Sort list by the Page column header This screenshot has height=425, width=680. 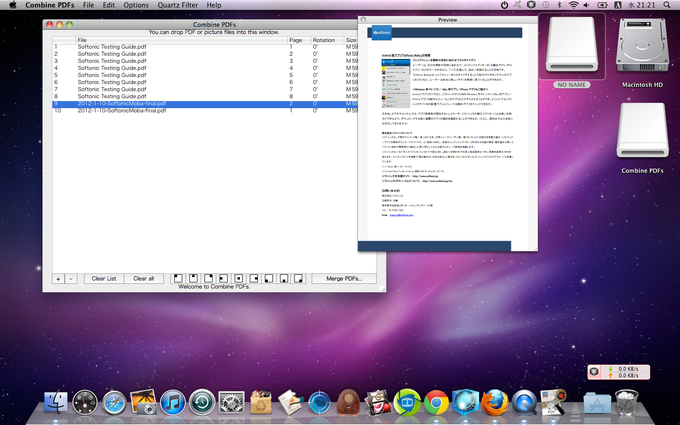[x=299, y=40]
